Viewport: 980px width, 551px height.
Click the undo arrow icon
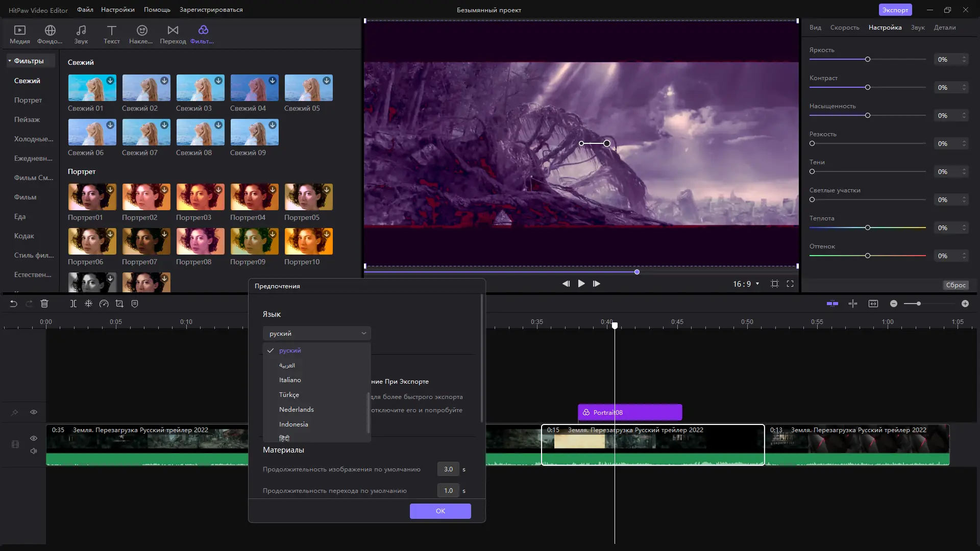(14, 304)
